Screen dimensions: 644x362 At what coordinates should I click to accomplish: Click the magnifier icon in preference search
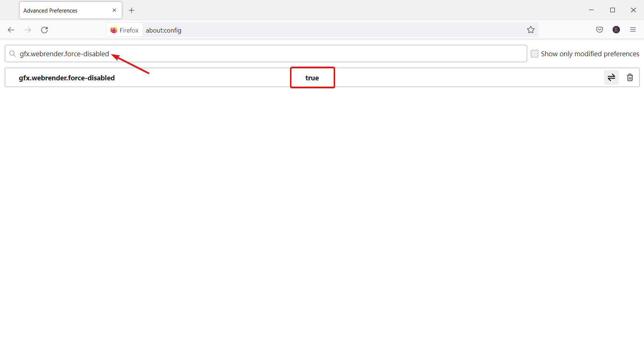click(x=13, y=54)
